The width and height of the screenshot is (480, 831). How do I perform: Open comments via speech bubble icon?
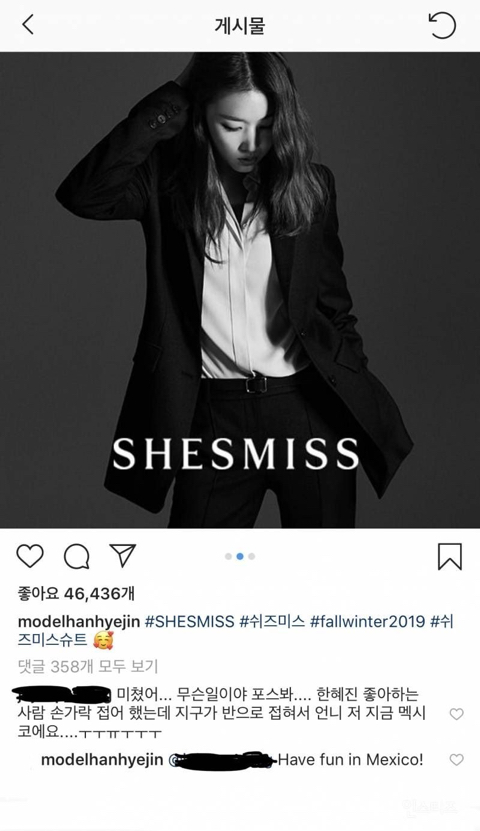coord(76,556)
